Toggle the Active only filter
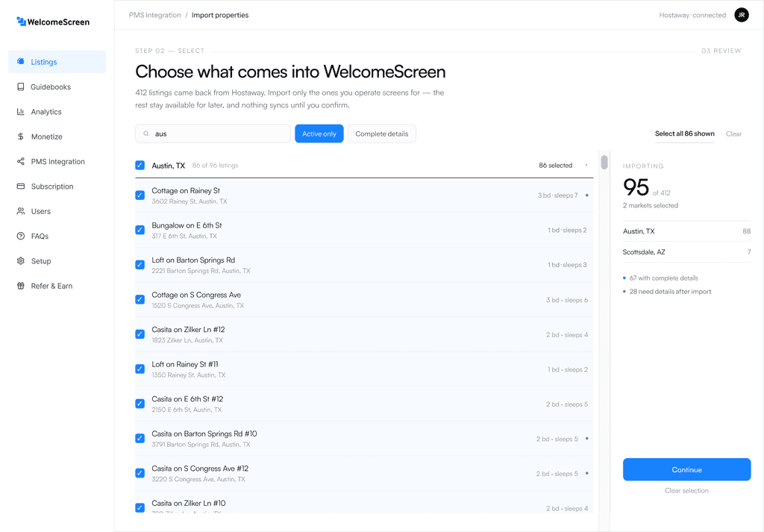The image size is (764, 532). pos(319,134)
